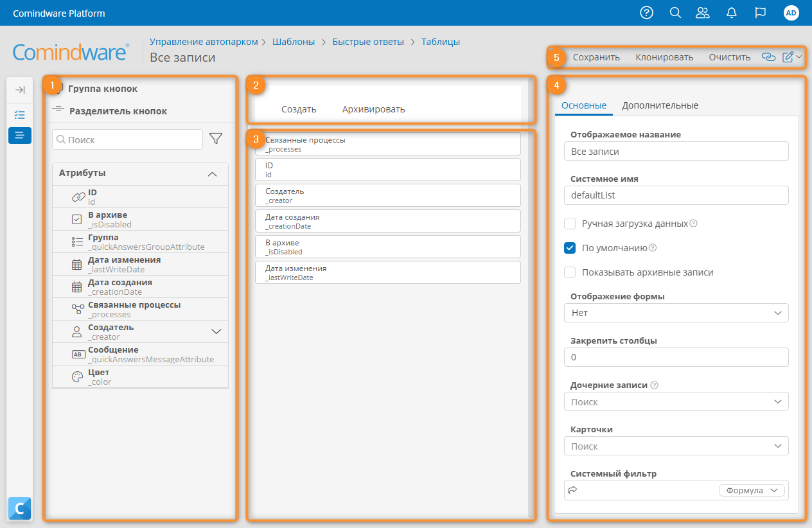Image resolution: width=812 pixels, height=528 pixels.
Task: Enable Показывать архивные записи checkbox
Action: (x=570, y=272)
